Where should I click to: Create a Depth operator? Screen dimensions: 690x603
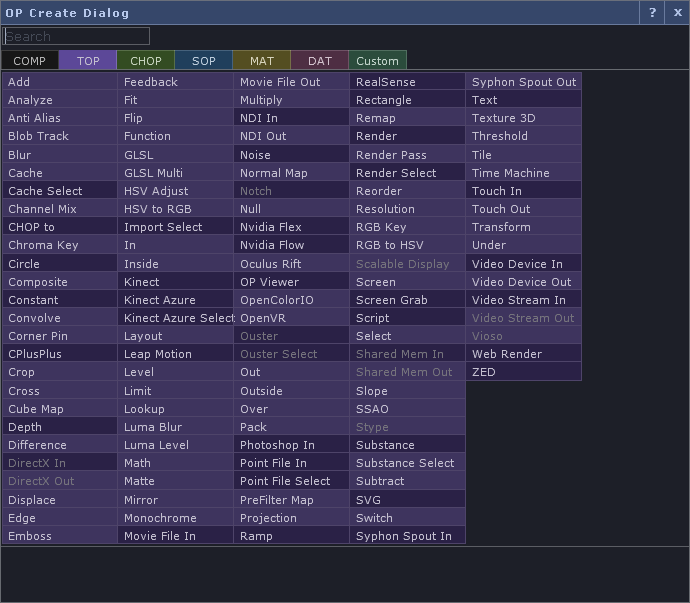60,427
